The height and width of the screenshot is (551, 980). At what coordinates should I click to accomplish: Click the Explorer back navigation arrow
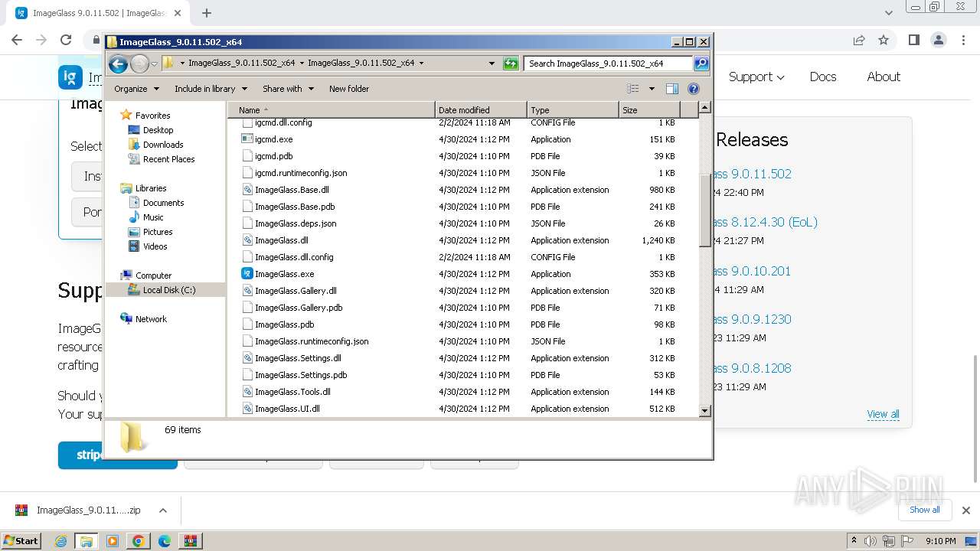pos(118,64)
